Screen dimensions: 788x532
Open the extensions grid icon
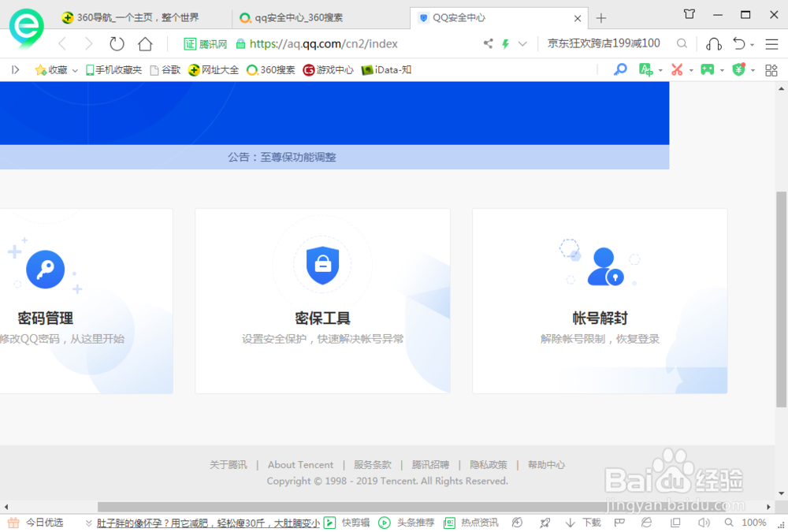(771, 70)
